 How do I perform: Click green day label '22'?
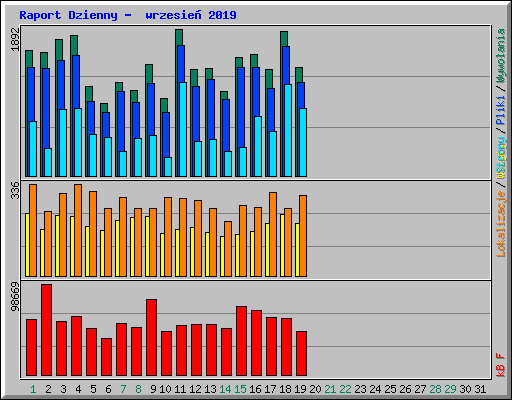click(345, 389)
